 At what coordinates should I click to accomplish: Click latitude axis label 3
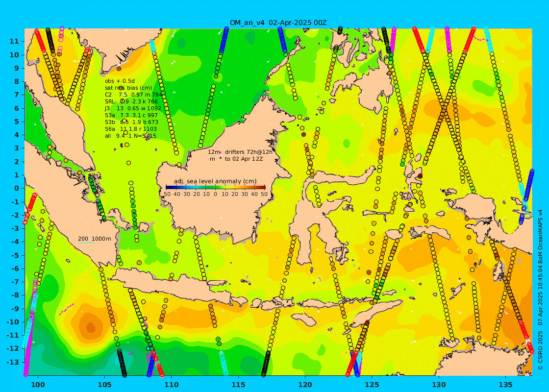17,148
